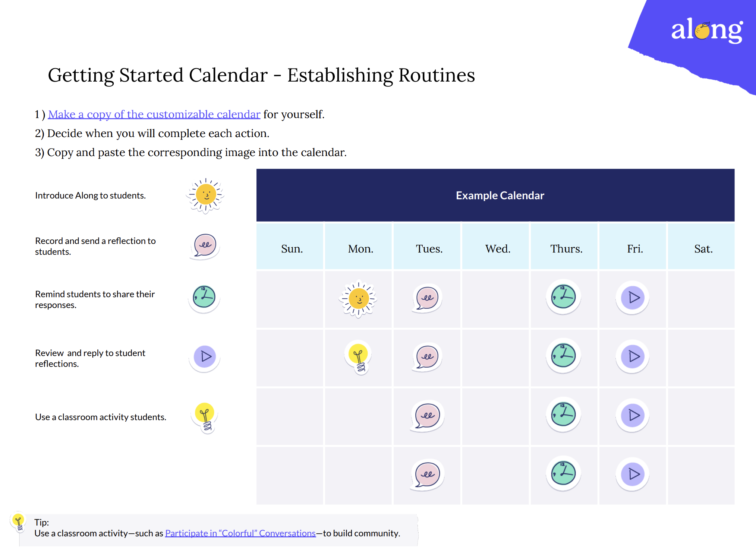Click the lightbulb icon beside classroom activity
This screenshot has width=756, height=549.
click(x=205, y=417)
